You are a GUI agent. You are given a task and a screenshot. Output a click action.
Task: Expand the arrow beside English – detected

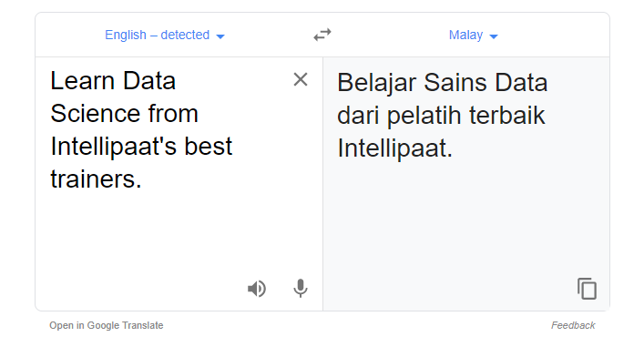pos(220,36)
